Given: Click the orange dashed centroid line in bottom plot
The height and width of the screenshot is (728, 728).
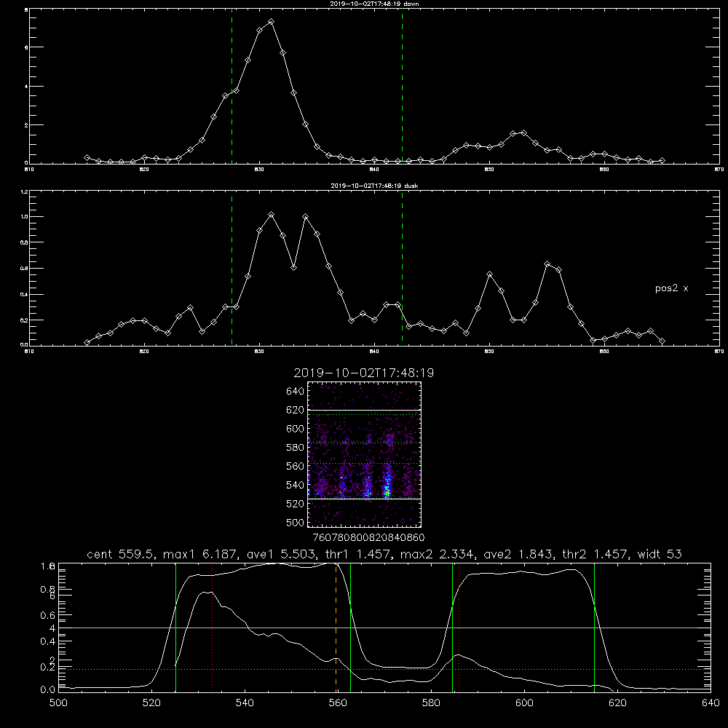Looking at the screenshot, I should coord(336,628).
